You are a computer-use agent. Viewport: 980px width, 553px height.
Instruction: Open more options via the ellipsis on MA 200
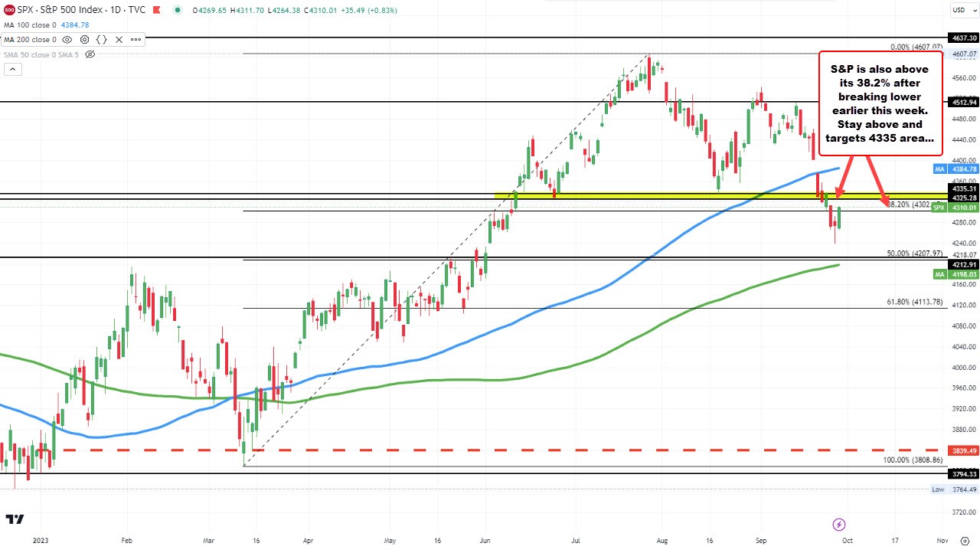[135, 39]
